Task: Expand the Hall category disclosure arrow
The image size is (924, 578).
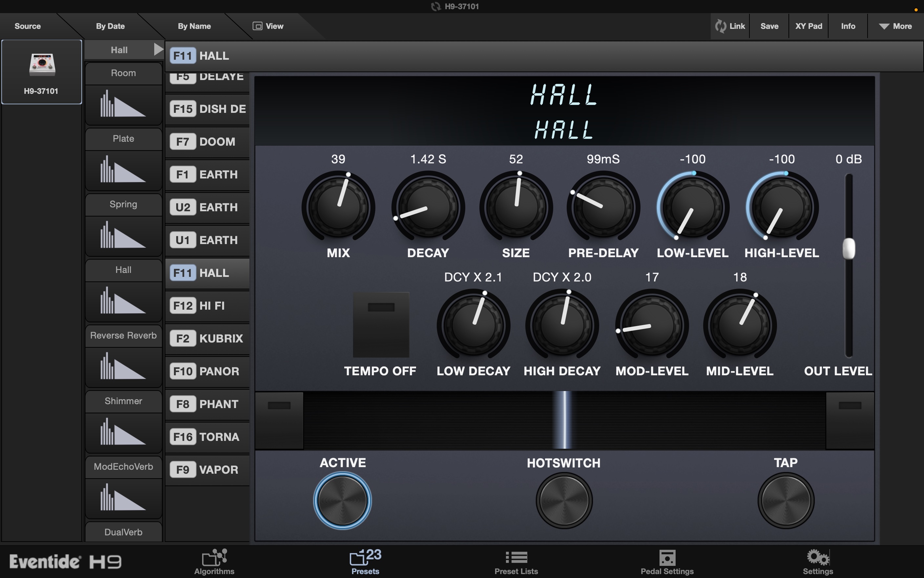Action: pos(158,49)
